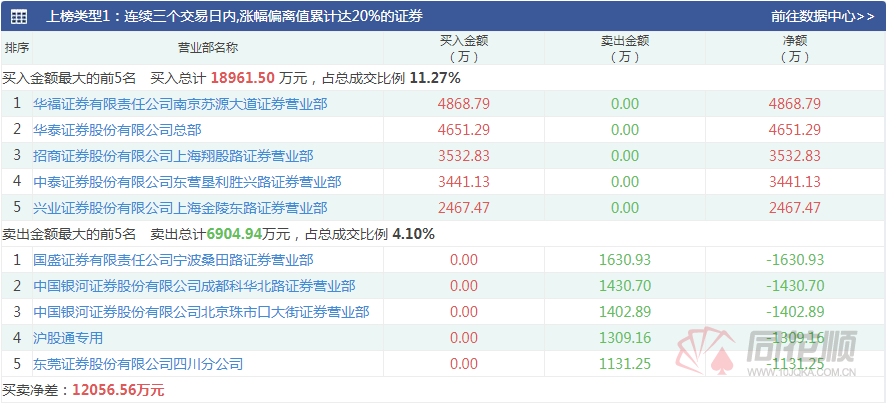Click 国盛证券 宁波桑田路证券营业部 link
The image size is (886, 404).
173,259
